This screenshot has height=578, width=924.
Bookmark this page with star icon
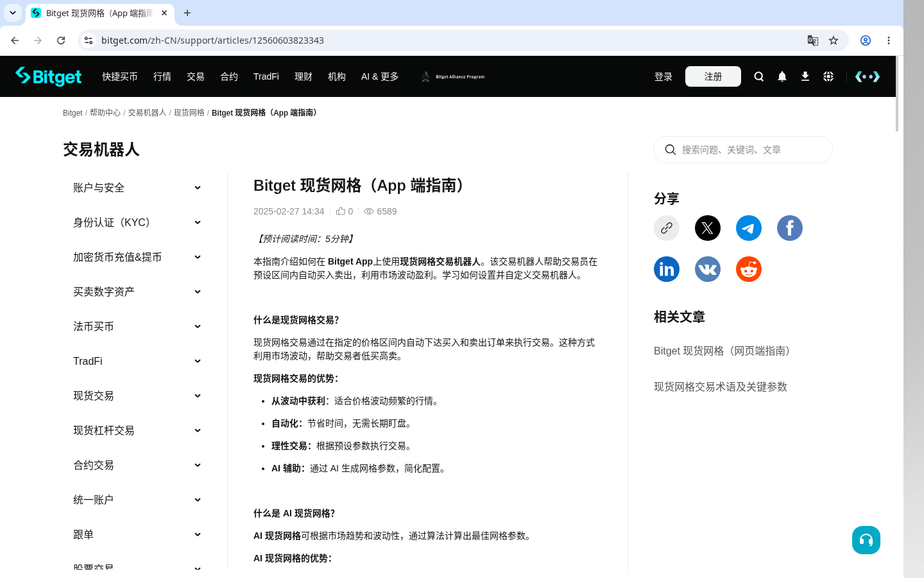coord(834,40)
